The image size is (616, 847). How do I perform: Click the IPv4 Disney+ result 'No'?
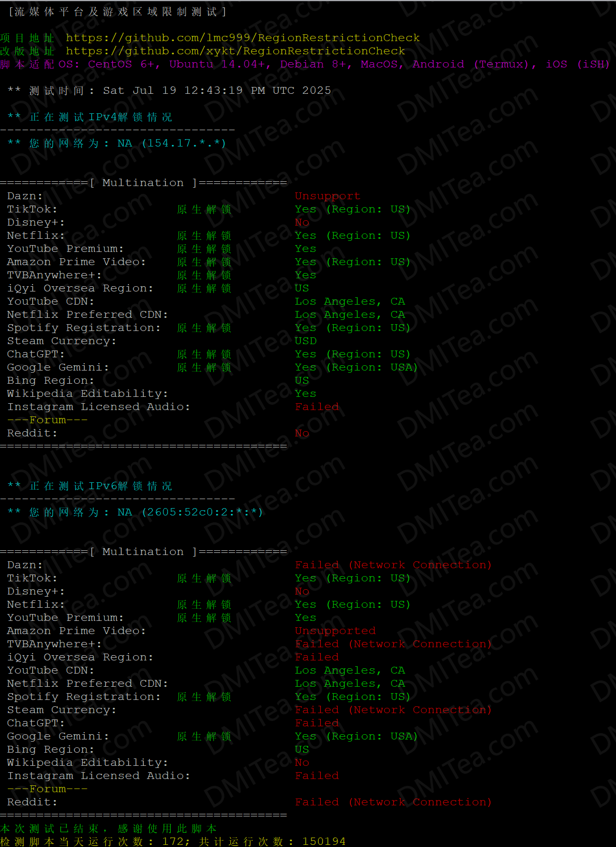click(302, 222)
